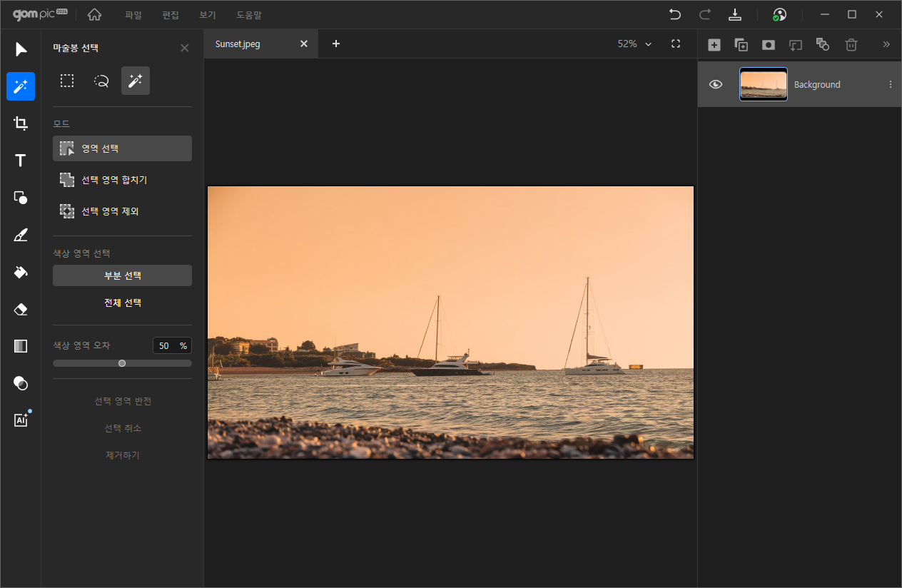Open the AI tools icon
Image resolution: width=902 pixels, height=588 pixels.
(x=21, y=420)
